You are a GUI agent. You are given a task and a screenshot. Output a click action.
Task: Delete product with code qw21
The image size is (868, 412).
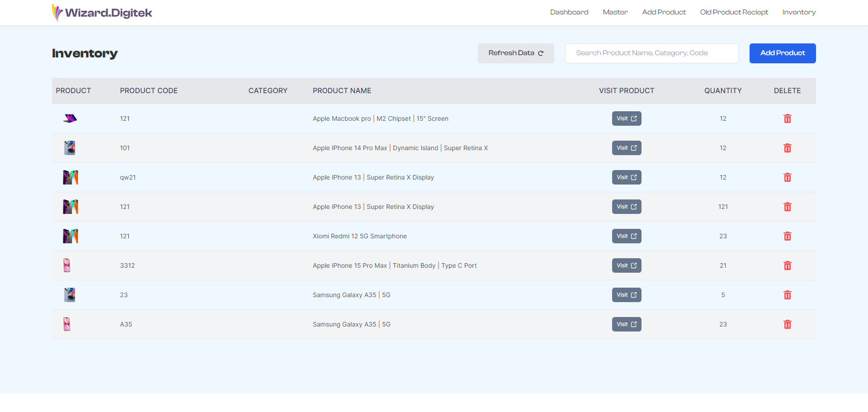[x=787, y=177]
